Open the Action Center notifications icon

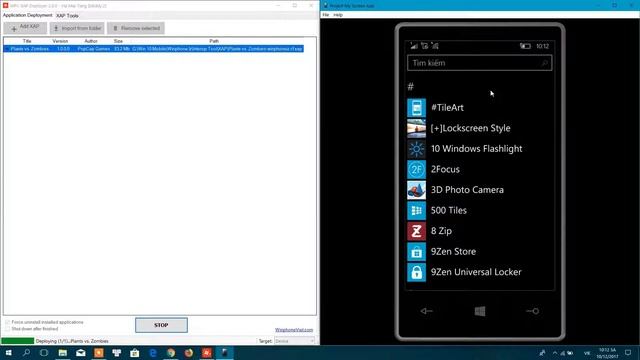tap(628, 353)
